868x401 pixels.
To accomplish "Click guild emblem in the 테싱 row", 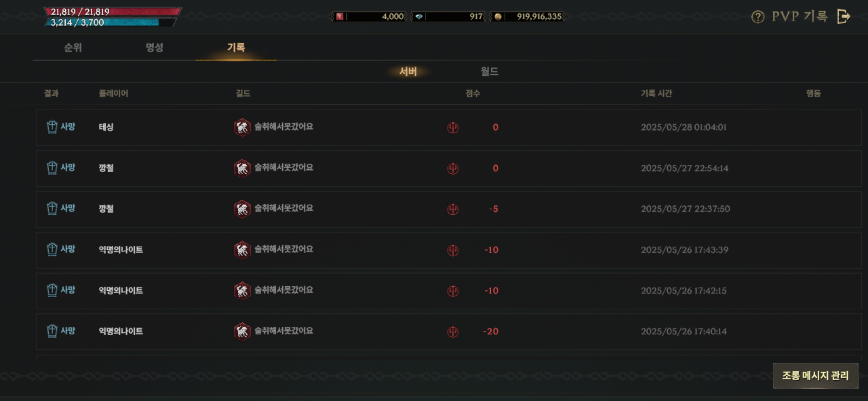I will pyautogui.click(x=242, y=127).
